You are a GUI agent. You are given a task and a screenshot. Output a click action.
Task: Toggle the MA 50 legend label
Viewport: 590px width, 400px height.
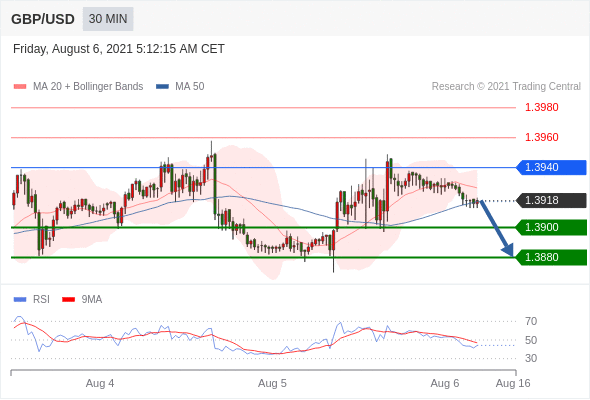pyautogui.click(x=190, y=87)
